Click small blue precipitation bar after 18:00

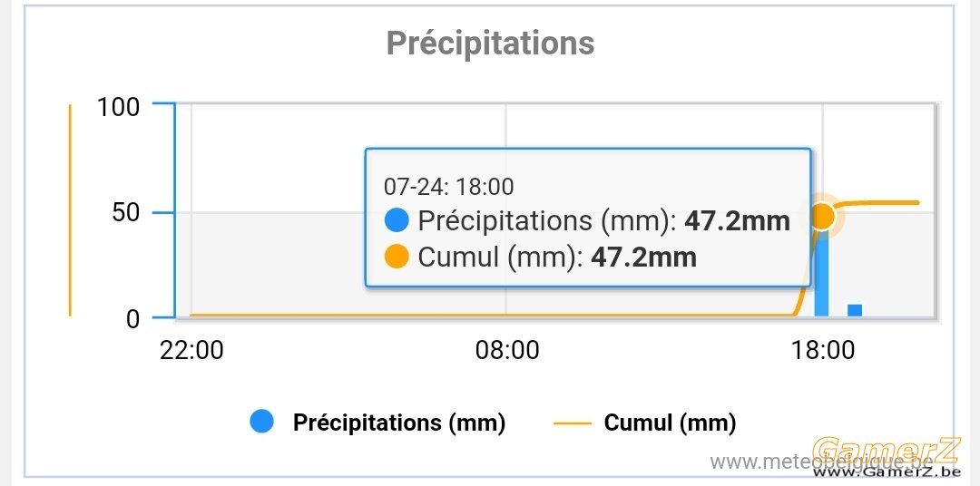[x=855, y=310]
